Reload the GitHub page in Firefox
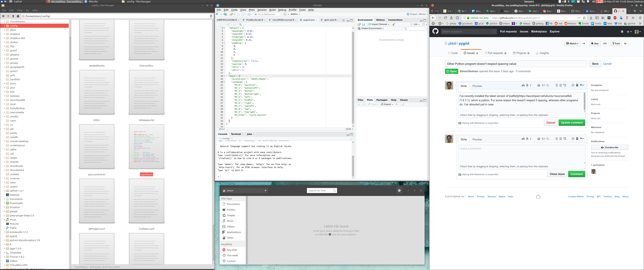 coord(445,18)
